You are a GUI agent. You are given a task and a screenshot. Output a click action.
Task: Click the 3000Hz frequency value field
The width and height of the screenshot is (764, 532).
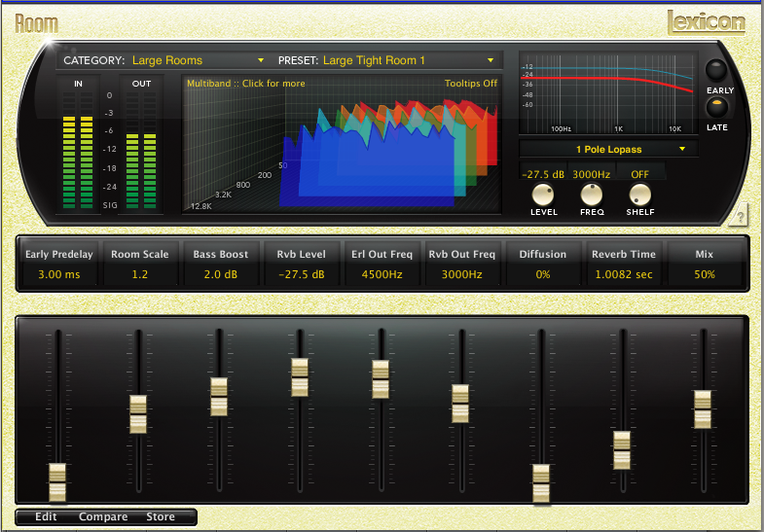pos(591,174)
